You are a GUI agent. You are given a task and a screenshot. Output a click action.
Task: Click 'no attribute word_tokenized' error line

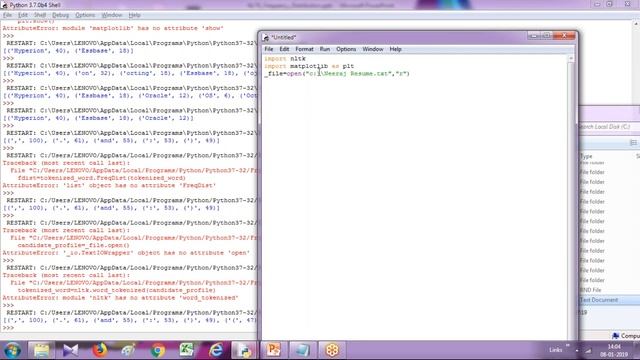120,298
